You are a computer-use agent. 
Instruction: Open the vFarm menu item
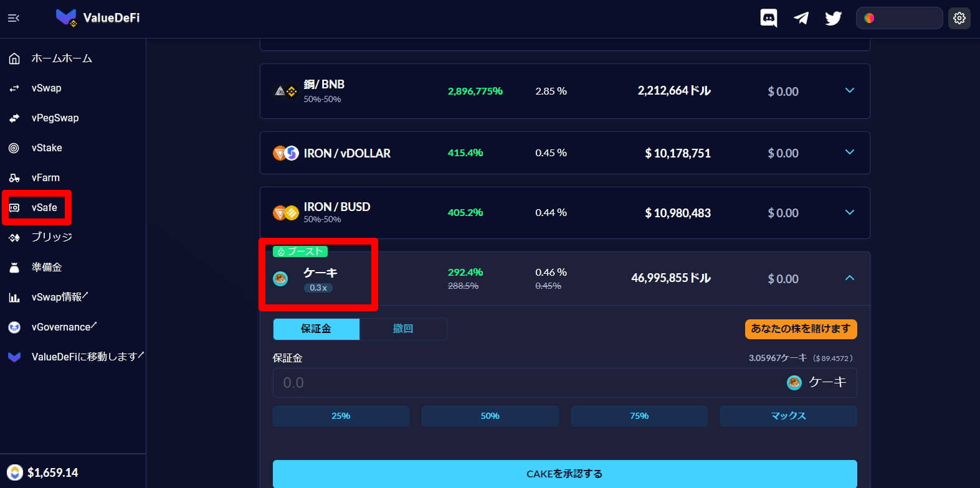point(45,178)
